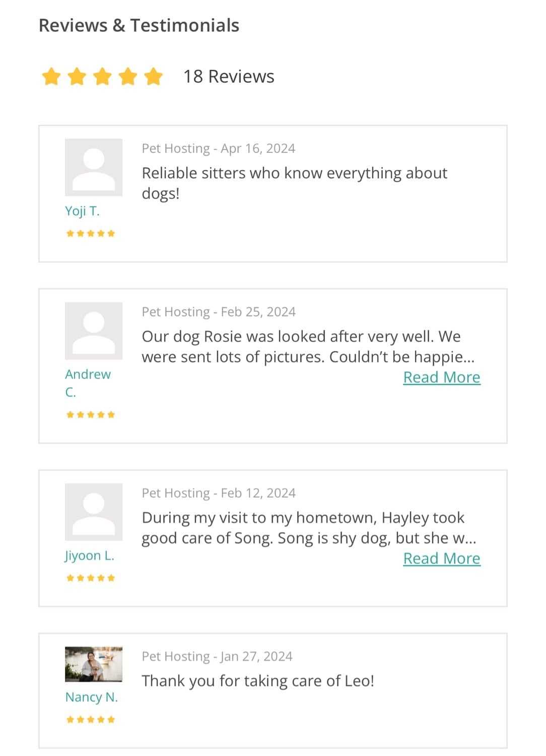Image resolution: width=546 pixels, height=756 pixels.
Task: Open Yoji T.'s reviewer profile link
Action: coord(82,211)
